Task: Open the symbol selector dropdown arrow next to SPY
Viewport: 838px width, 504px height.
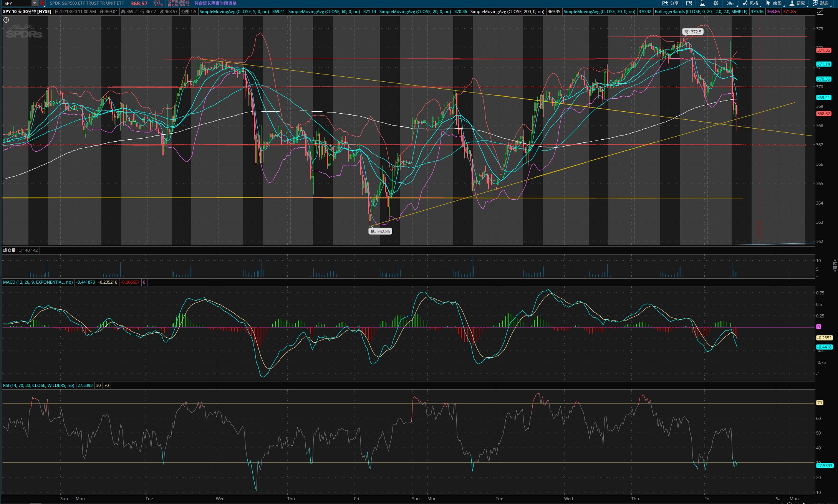Action: [35, 3]
